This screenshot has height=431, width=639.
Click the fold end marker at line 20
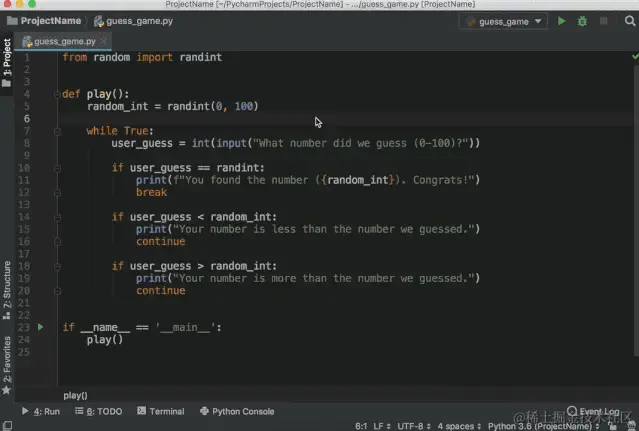57,291
